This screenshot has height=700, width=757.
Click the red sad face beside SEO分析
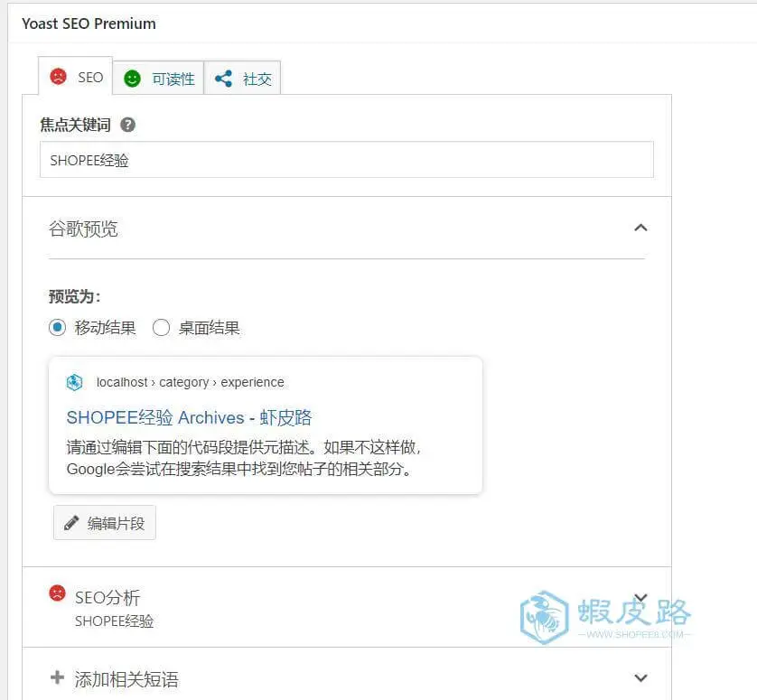(x=57, y=593)
